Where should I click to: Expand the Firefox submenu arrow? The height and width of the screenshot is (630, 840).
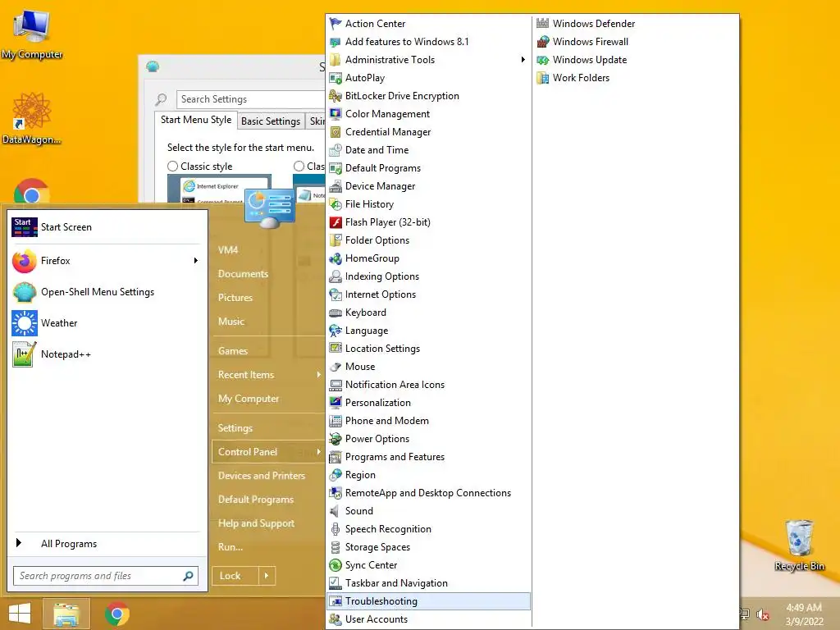tap(195, 261)
